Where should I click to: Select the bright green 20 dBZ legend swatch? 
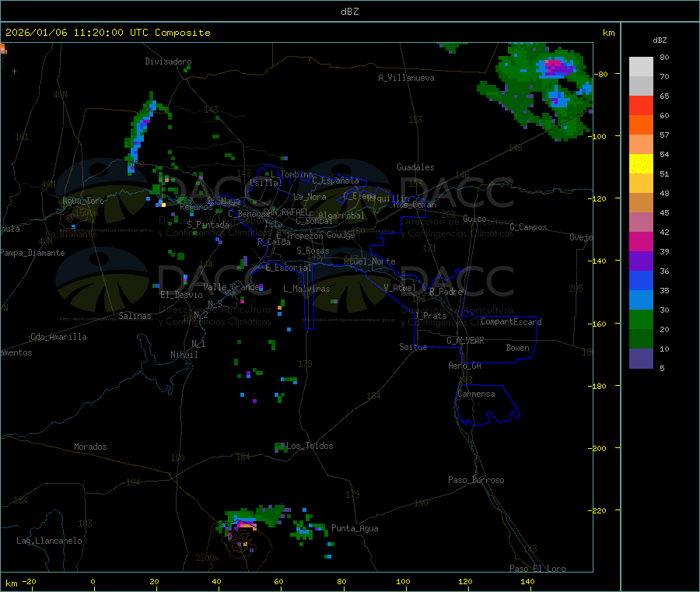click(x=641, y=319)
